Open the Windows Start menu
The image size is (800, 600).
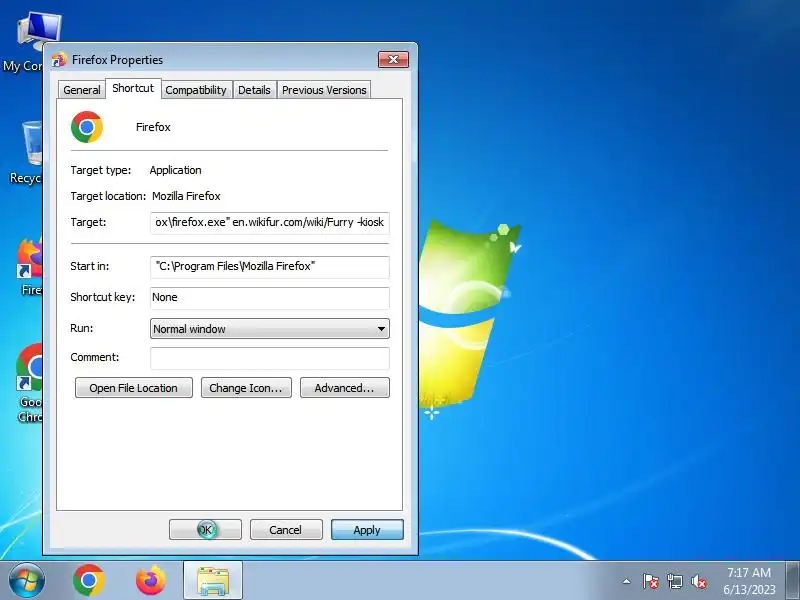point(27,581)
